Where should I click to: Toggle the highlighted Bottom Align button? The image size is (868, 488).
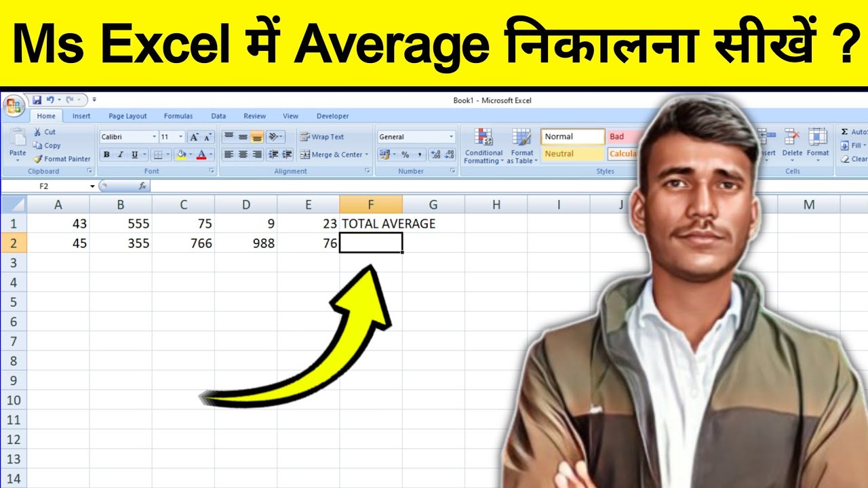click(256, 137)
